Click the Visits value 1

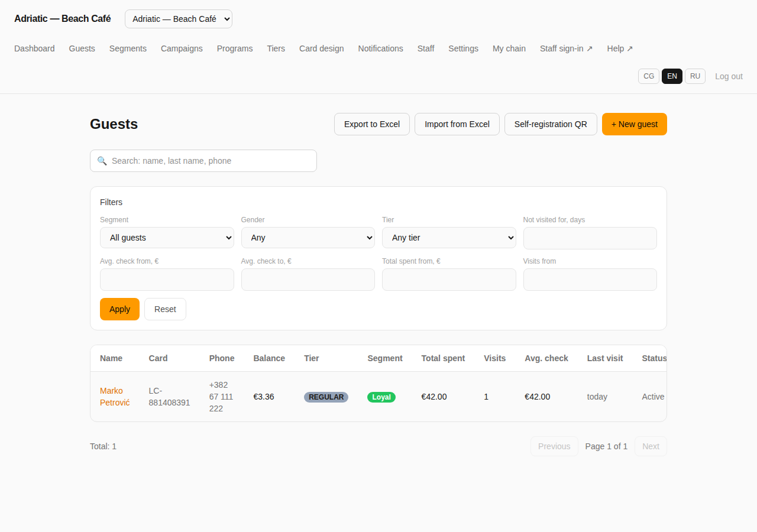(486, 397)
